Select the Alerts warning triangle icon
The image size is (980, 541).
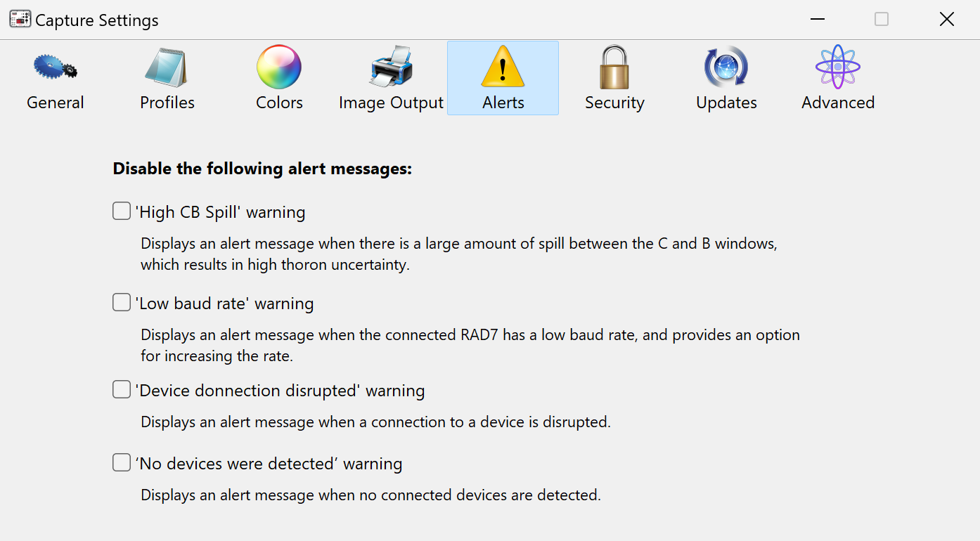coord(503,67)
